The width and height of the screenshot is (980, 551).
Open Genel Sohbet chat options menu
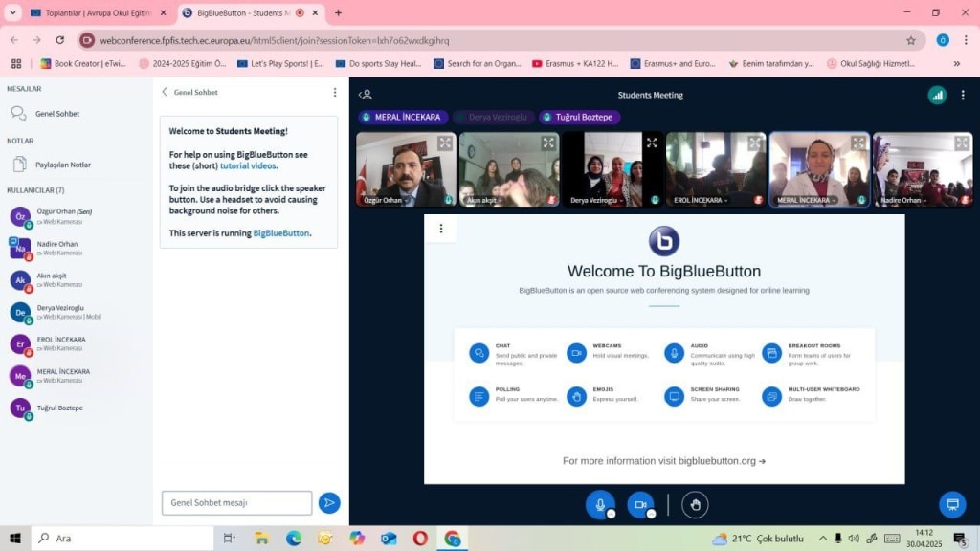pos(334,92)
